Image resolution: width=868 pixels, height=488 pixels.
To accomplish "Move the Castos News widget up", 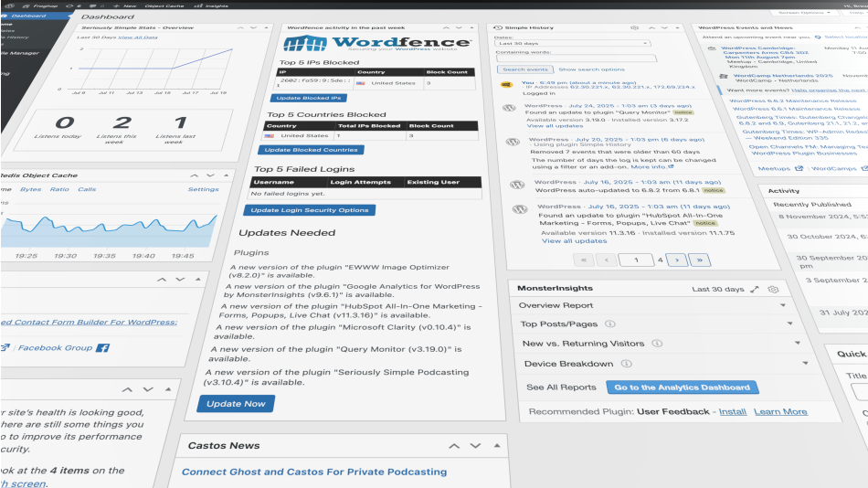I will point(453,446).
